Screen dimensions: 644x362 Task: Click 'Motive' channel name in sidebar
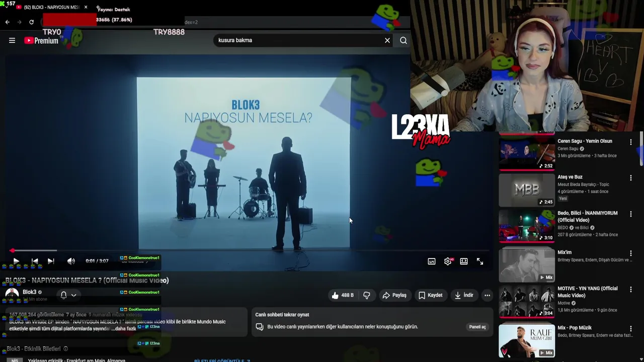coord(563,303)
